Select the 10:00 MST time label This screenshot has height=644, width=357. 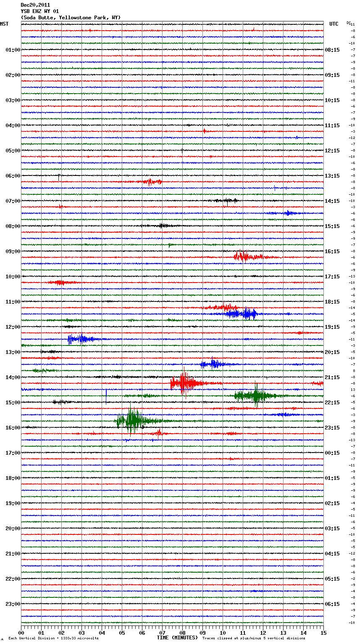13,277
